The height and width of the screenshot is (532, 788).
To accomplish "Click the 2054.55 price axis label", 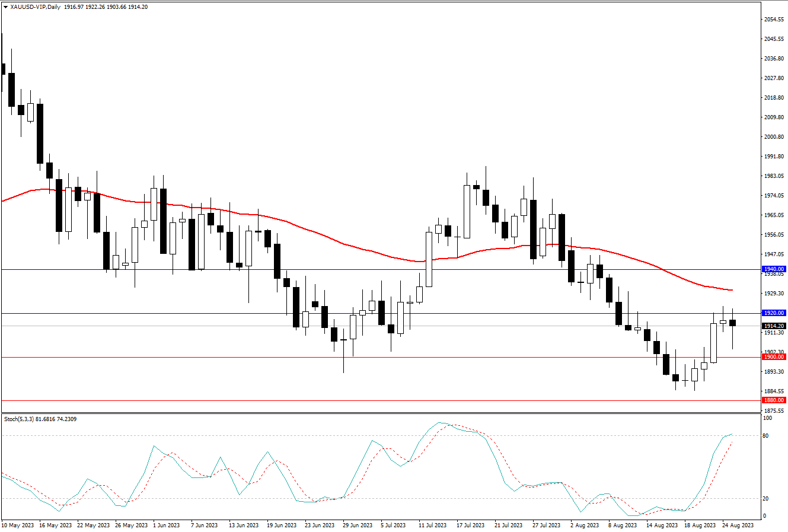I will click(774, 20).
